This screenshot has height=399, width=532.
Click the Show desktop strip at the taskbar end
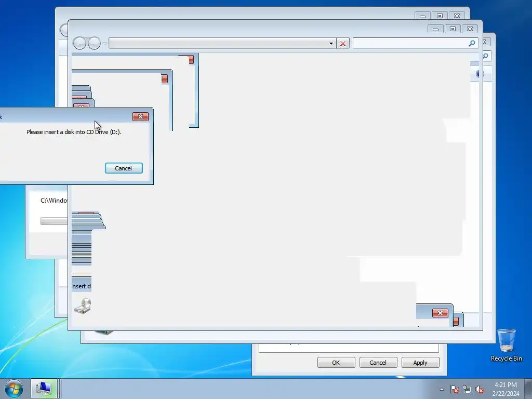pos(528,389)
